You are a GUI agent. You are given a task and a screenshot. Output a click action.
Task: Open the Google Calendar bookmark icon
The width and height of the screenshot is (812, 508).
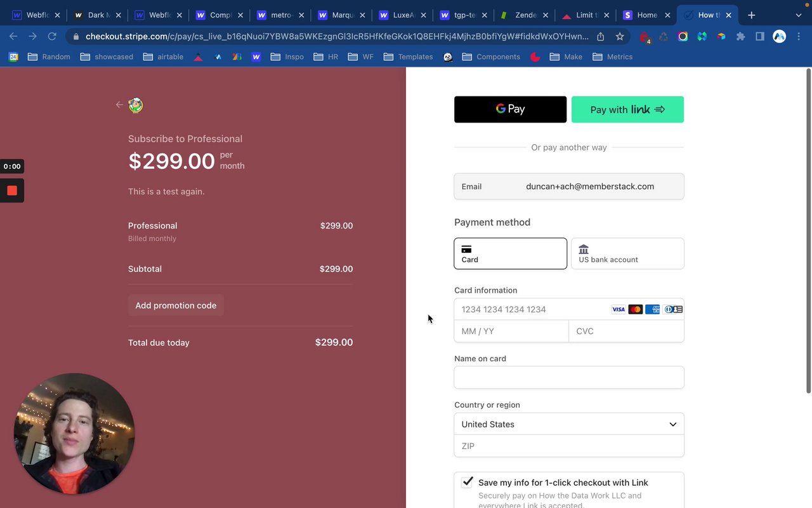pyautogui.click(x=13, y=57)
